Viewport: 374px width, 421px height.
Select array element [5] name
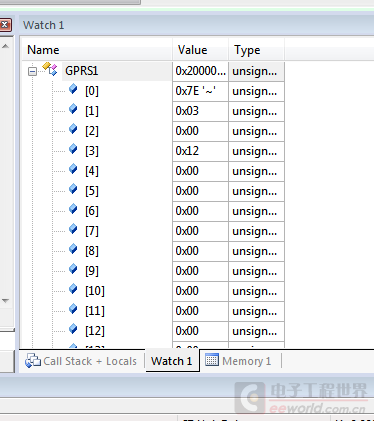(x=92, y=191)
